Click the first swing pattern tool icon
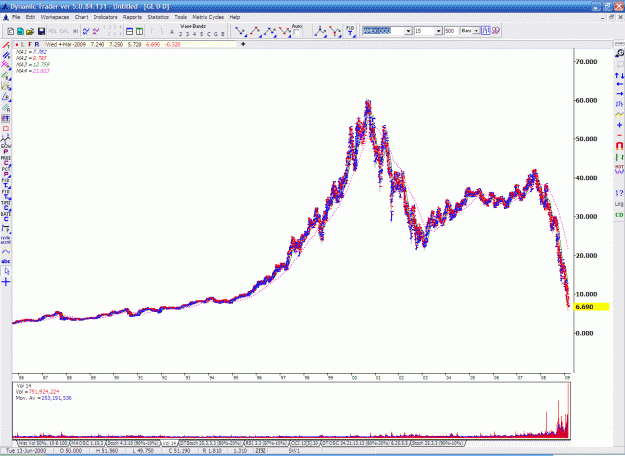 (241, 31)
